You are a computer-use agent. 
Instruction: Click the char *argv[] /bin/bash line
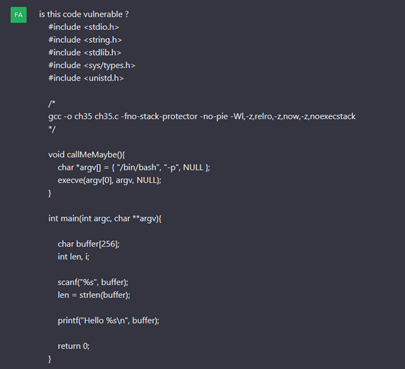coord(134,167)
